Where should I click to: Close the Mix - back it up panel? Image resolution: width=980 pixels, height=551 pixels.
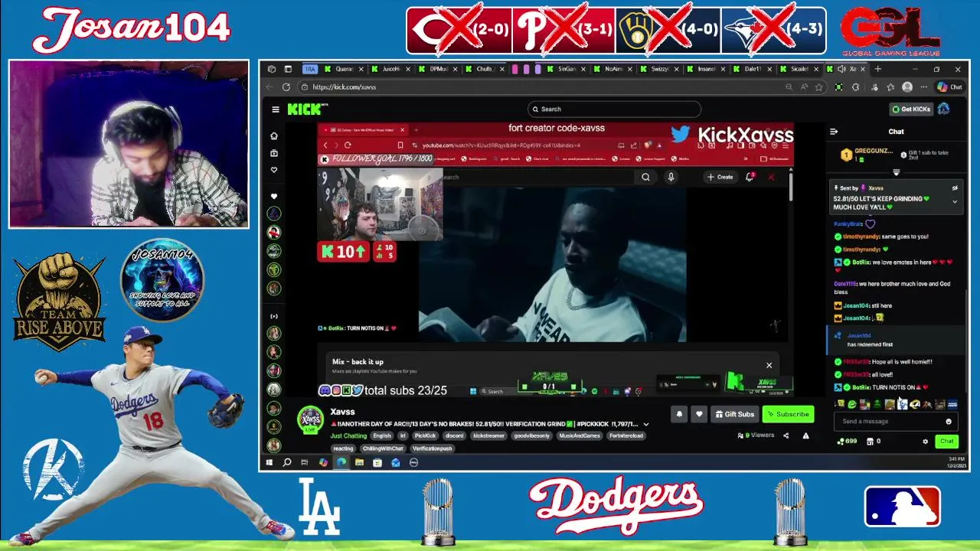[x=769, y=365]
